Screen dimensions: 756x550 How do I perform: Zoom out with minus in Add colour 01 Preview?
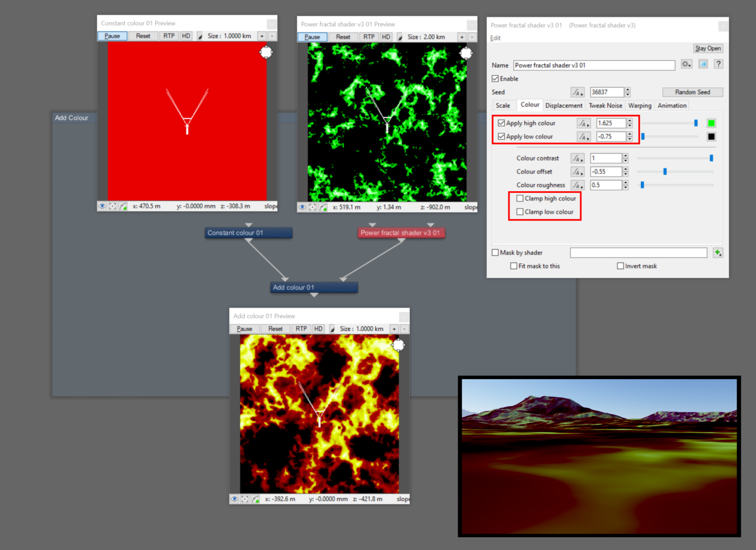coord(404,329)
